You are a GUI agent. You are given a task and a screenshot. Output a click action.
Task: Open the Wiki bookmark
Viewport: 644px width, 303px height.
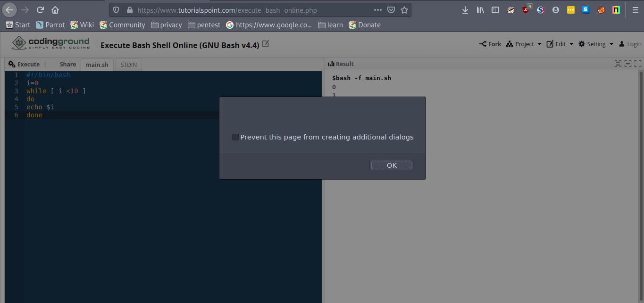[82, 25]
